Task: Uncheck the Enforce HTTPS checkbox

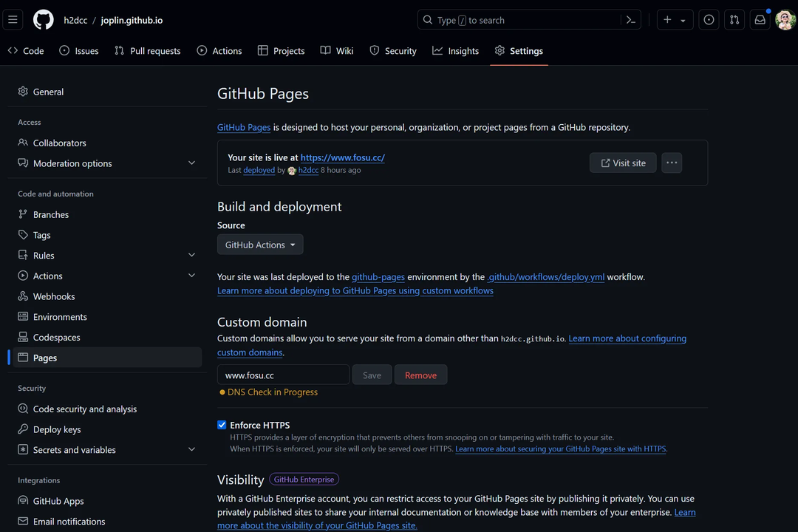Action: [222, 425]
